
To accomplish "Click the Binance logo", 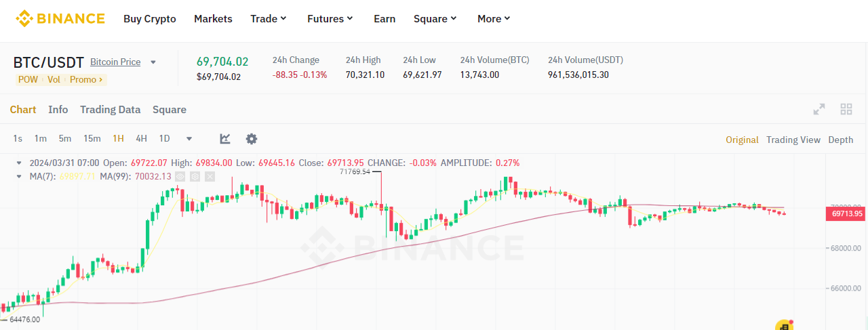I will tap(60, 18).
